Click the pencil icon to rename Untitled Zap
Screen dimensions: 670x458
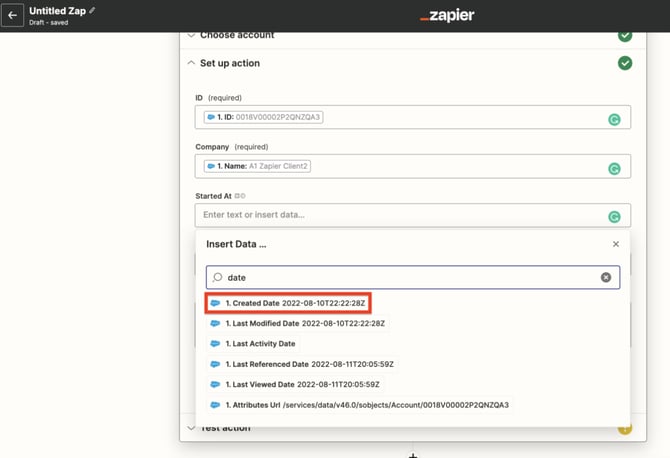[x=93, y=10]
